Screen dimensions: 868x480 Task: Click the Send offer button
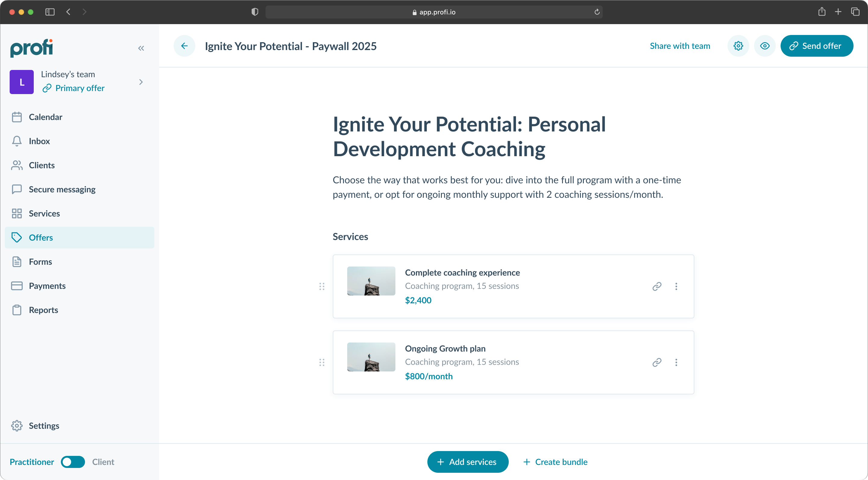click(x=816, y=46)
